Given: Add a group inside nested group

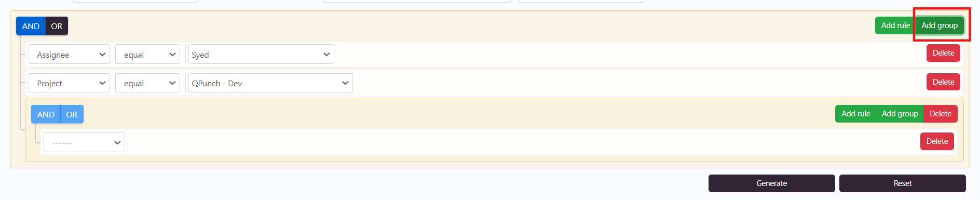Looking at the screenshot, I should coord(900,114).
